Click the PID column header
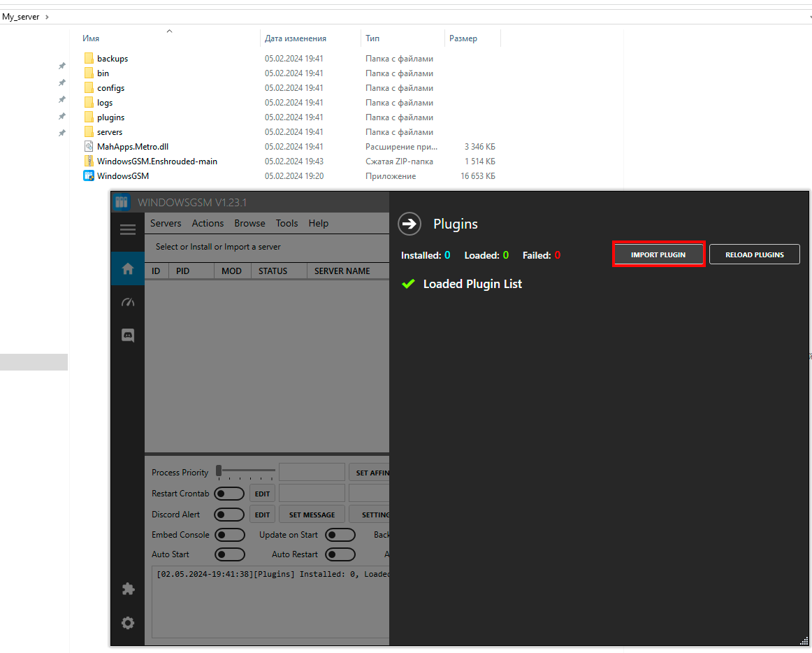The image size is (812, 653). tap(191, 271)
